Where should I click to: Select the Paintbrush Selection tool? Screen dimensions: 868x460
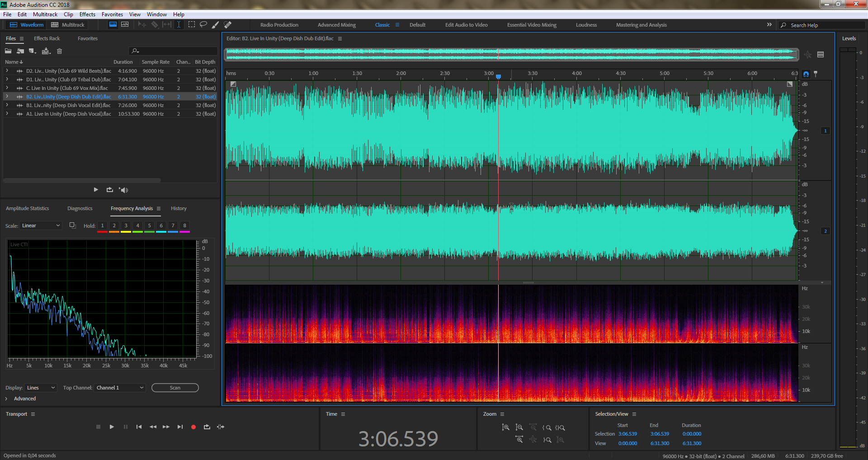pyautogui.click(x=216, y=24)
